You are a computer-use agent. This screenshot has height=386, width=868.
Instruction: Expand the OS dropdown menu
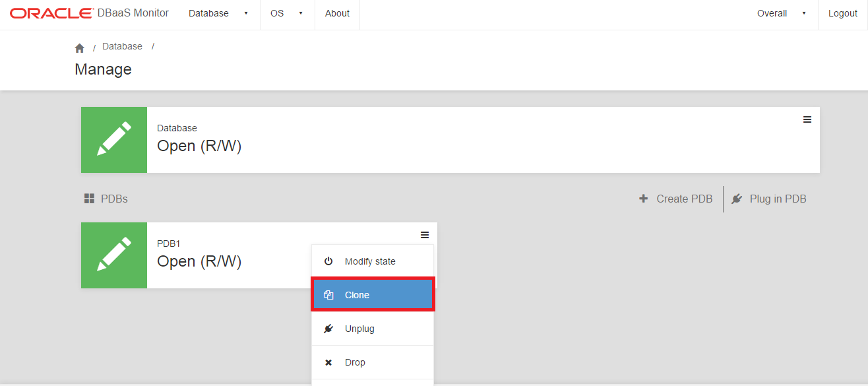pos(286,13)
